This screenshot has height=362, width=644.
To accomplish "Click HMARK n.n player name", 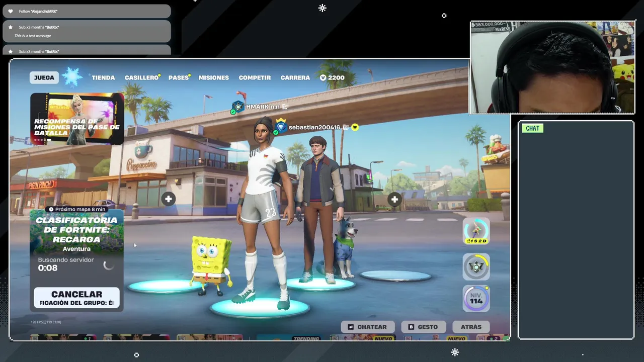I will (x=263, y=107).
